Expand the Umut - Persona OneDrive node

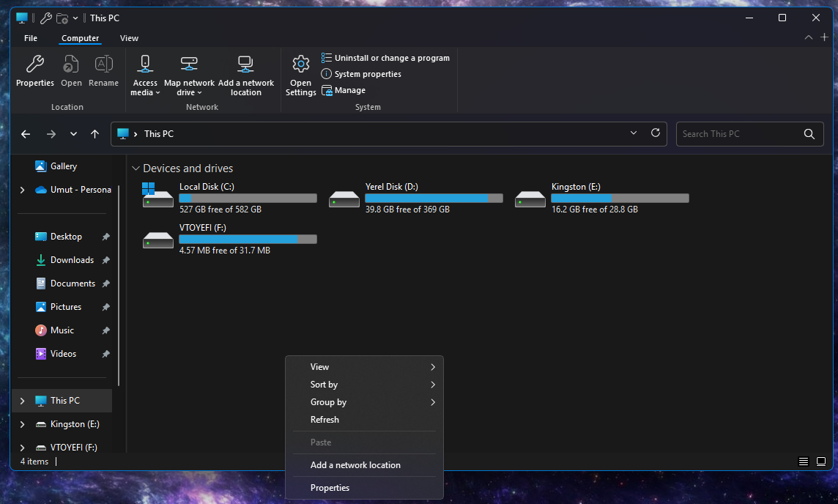coord(22,190)
